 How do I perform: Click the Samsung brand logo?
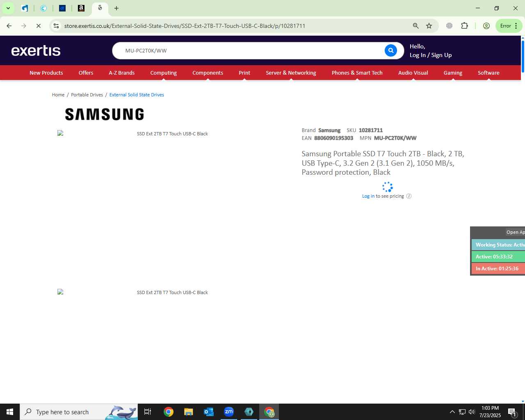click(105, 114)
